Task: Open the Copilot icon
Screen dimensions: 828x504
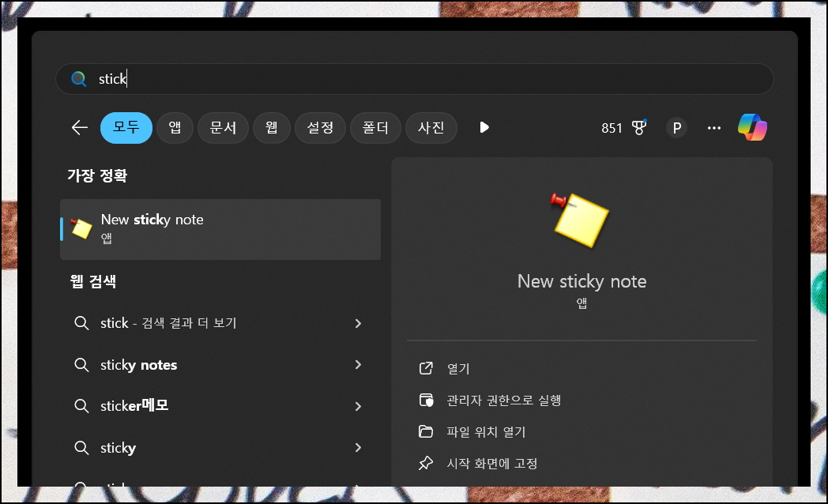Action: (x=752, y=127)
